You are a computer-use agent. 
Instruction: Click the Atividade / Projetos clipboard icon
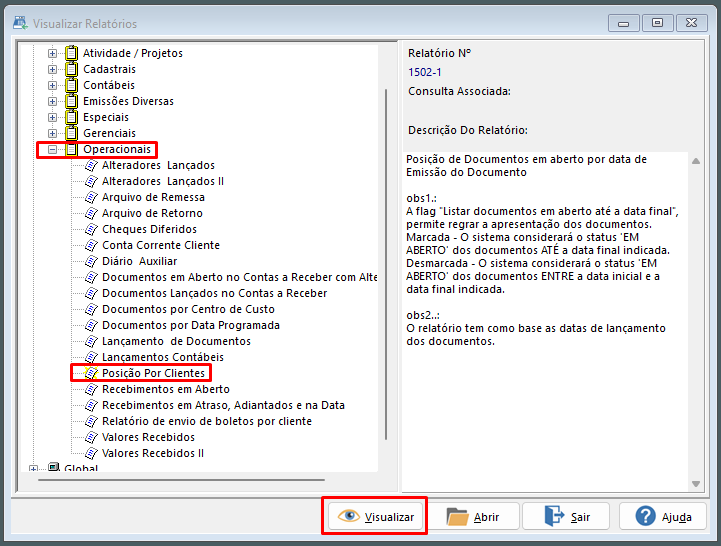tap(71, 53)
